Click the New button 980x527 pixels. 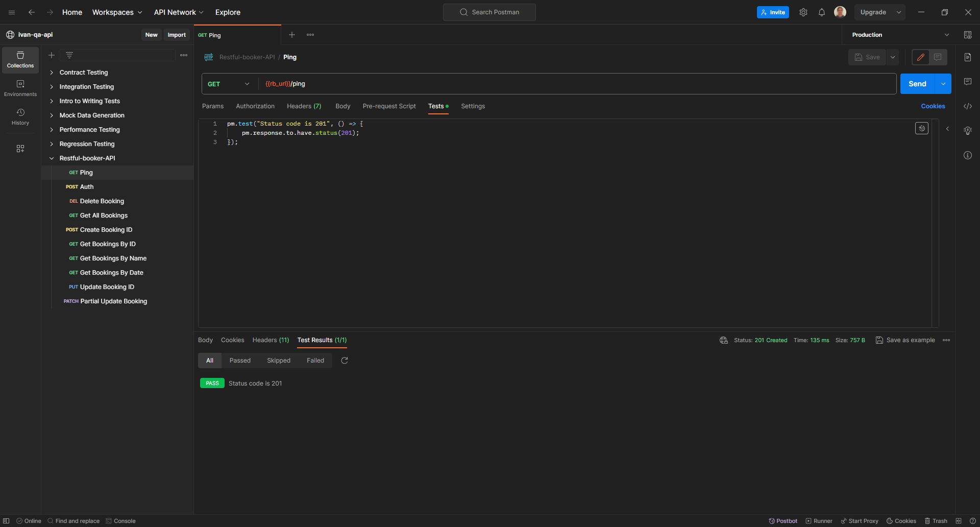point(152,35)
